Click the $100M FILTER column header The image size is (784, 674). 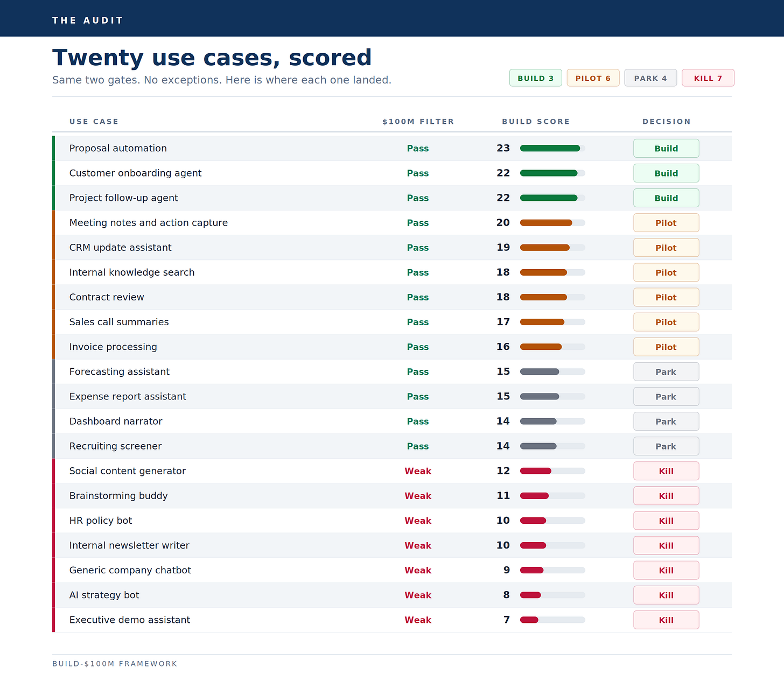[418, 122]
